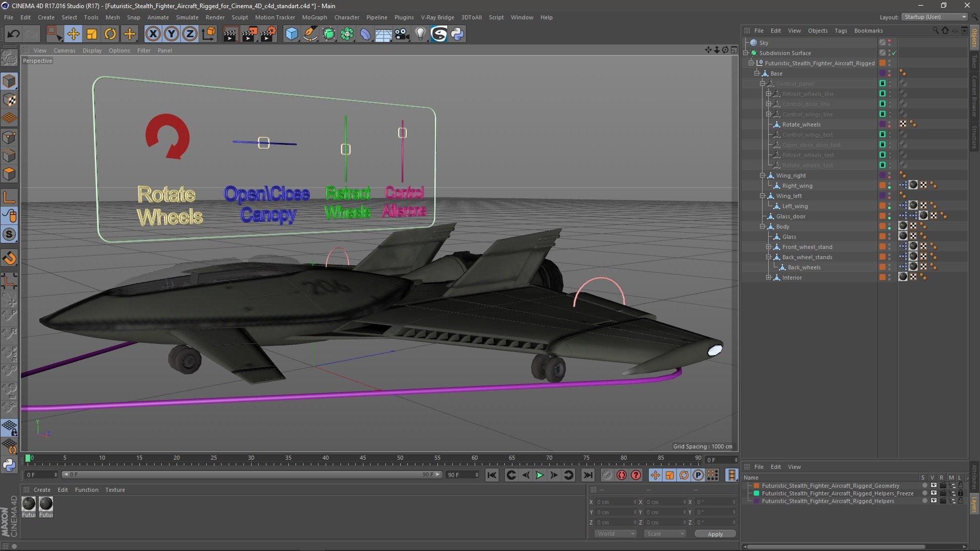
Task: Open Layout dropdown Startup (User)
Action: (935, 17)
